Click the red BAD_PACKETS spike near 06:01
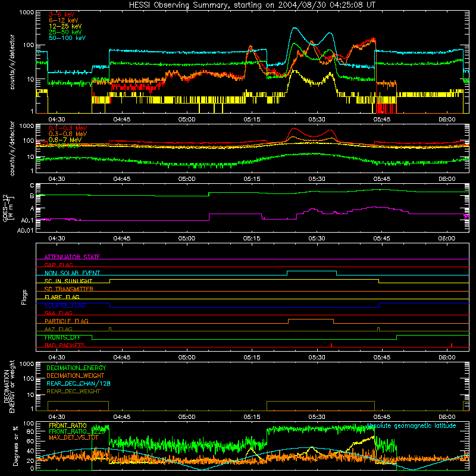The width and height of the screenshot is (476, 476). pyautogui.click(x=452, y=345)
